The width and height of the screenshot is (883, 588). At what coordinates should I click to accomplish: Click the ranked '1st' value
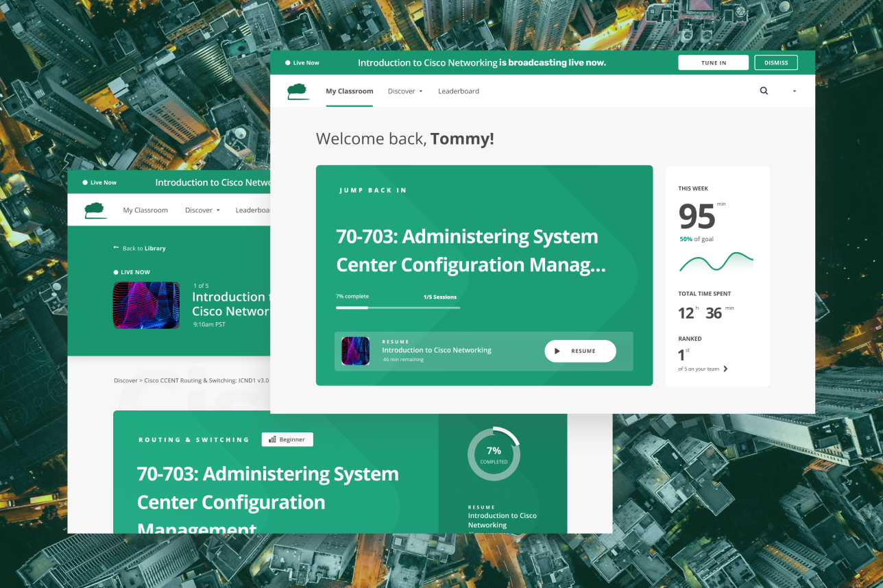pyautogui.click(x=685, y=354)
